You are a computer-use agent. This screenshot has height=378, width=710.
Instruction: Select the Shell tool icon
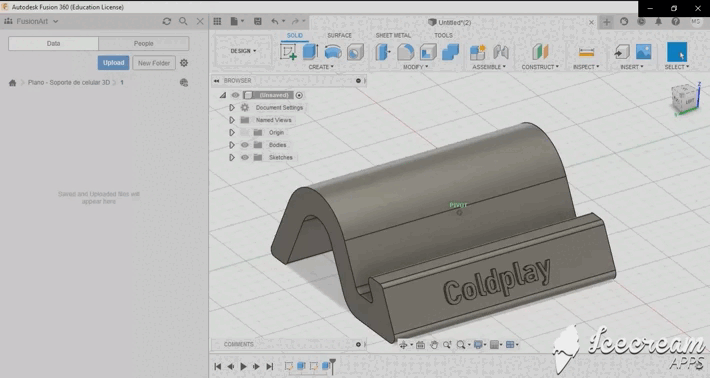point(428,52)
